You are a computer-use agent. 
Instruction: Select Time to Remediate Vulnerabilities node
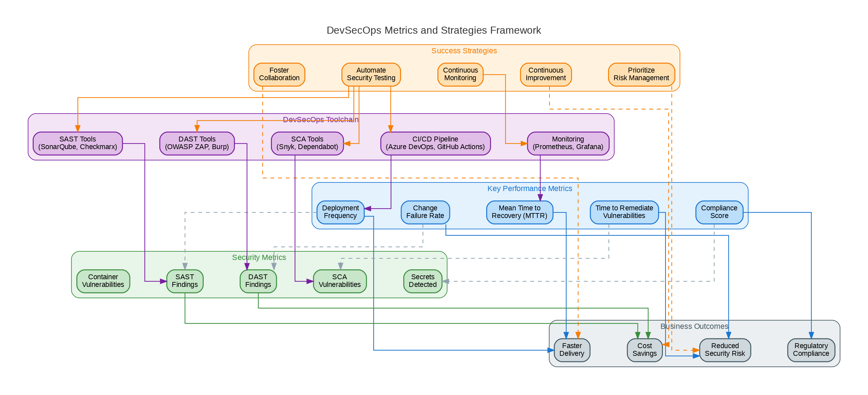coord(624,212)
